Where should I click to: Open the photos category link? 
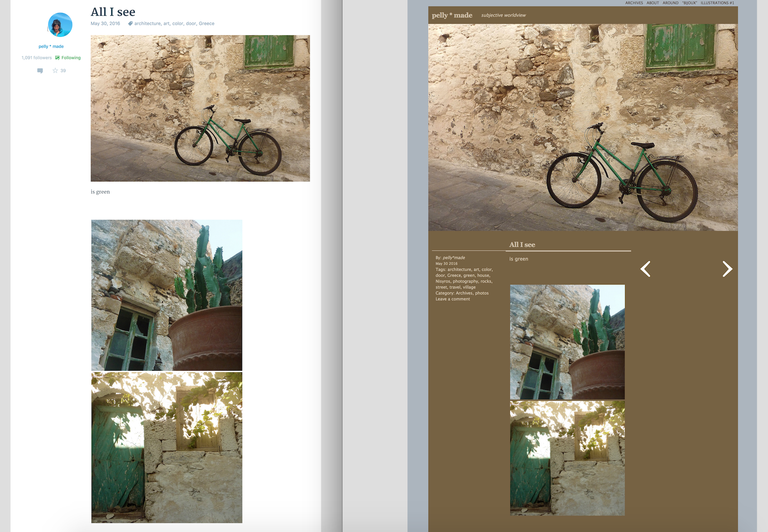tap(482, 293)
